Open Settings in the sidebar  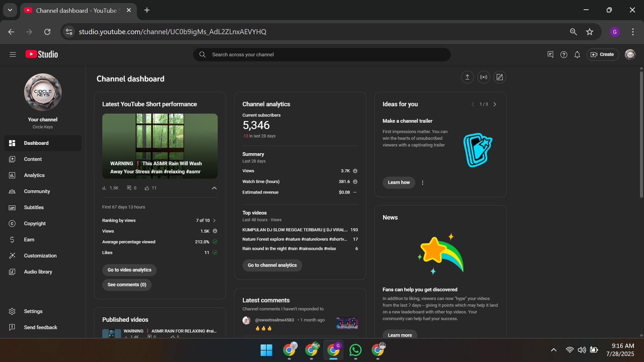click(43, 311)
